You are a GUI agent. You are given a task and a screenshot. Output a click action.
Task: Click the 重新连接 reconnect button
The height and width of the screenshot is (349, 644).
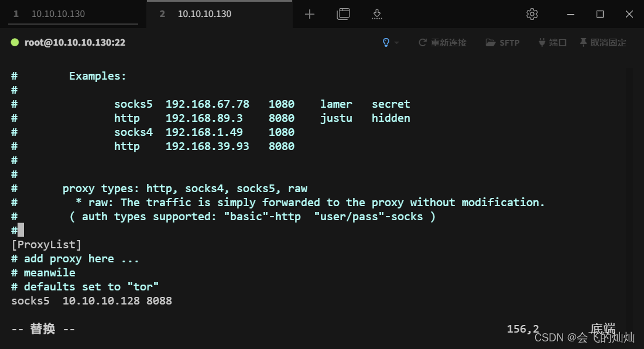448,42
